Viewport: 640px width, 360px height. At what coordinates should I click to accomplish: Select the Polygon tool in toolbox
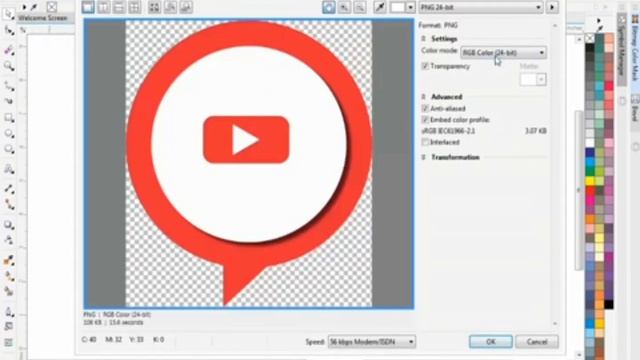tap(9, 150)
